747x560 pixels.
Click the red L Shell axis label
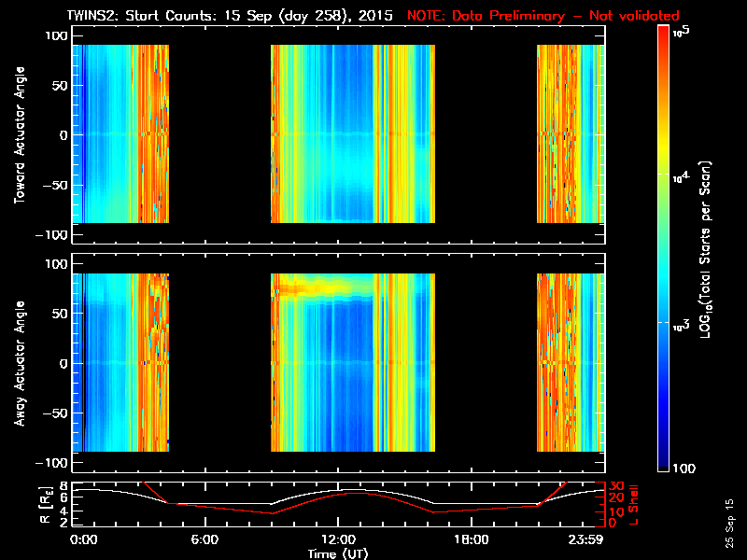pos(634,504)
